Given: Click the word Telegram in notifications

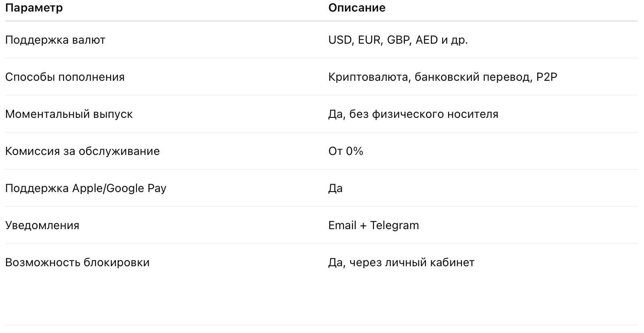Looking at the screenshot, I should click(x=395, y=225).
